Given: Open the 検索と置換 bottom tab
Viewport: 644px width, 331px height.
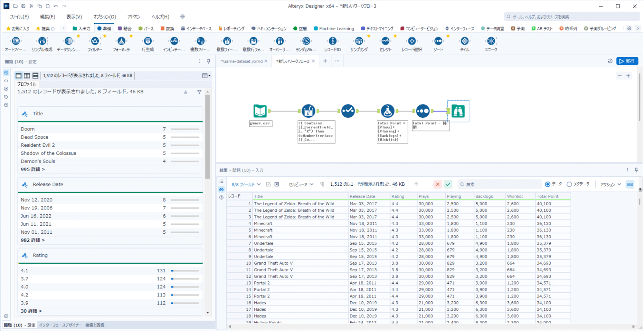Looking at the screenshot, I should 95,325.
